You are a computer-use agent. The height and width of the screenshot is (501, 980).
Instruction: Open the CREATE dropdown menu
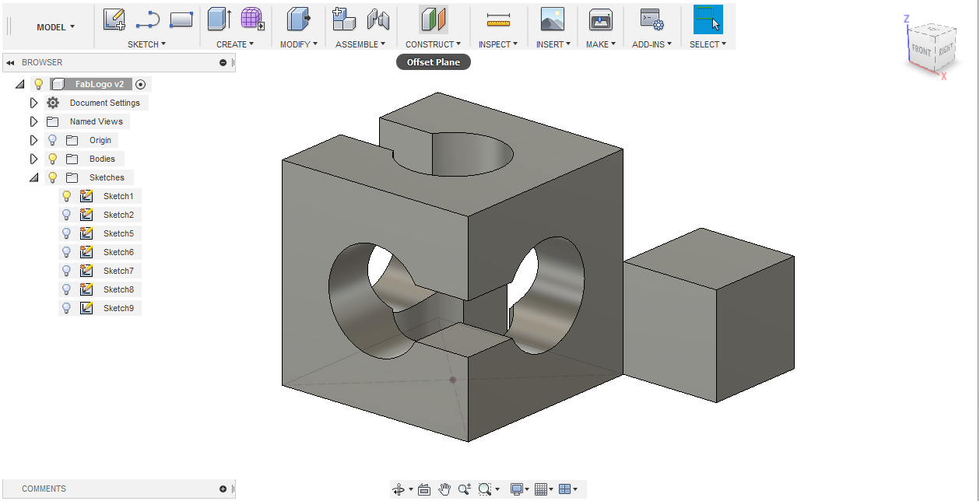pyautogui.click(x=235, y=44)
